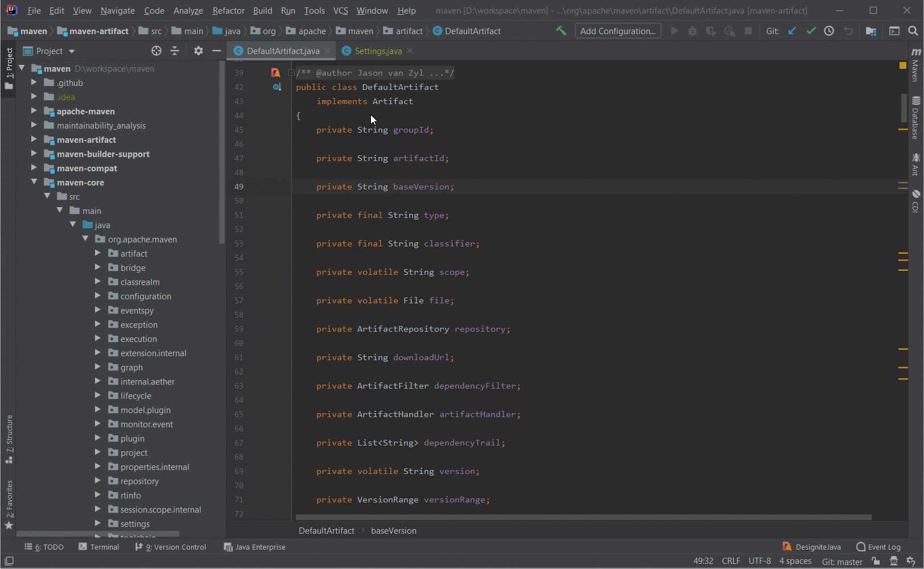Expand the lifecycle package

pyautogui.click(x=98, y=395)
